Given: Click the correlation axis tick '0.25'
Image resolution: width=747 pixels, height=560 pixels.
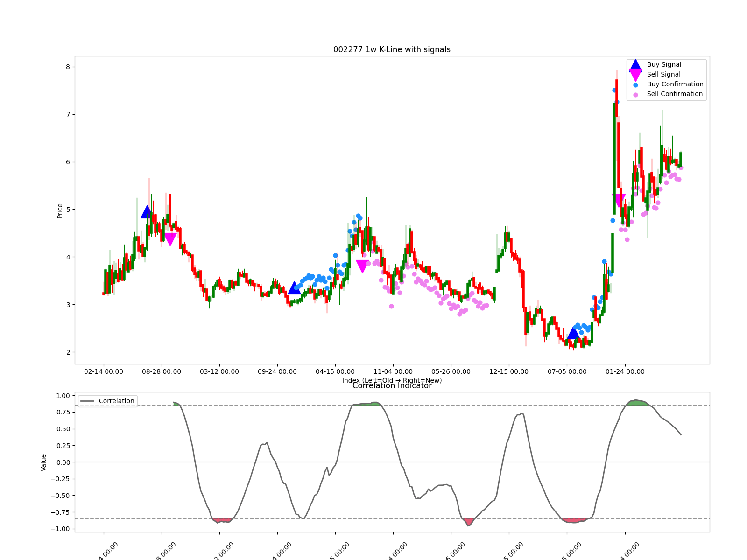Looking at the screenshot, I should (63, 446).
